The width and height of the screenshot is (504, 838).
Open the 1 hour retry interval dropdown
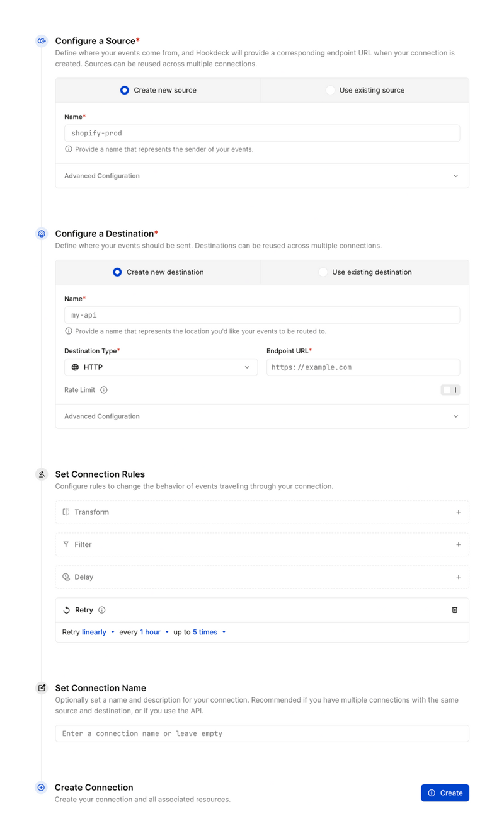(154, 632)
